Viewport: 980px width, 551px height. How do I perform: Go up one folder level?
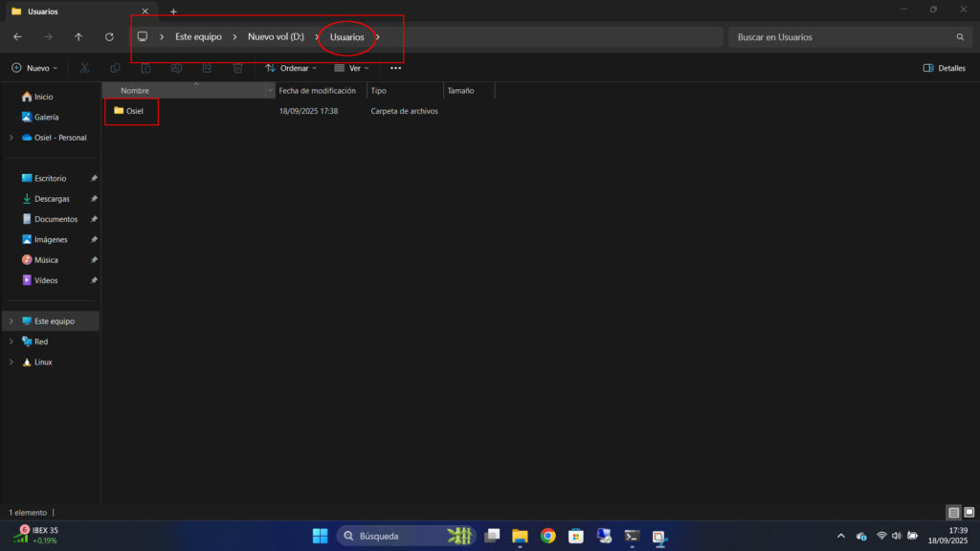point(78,36)
